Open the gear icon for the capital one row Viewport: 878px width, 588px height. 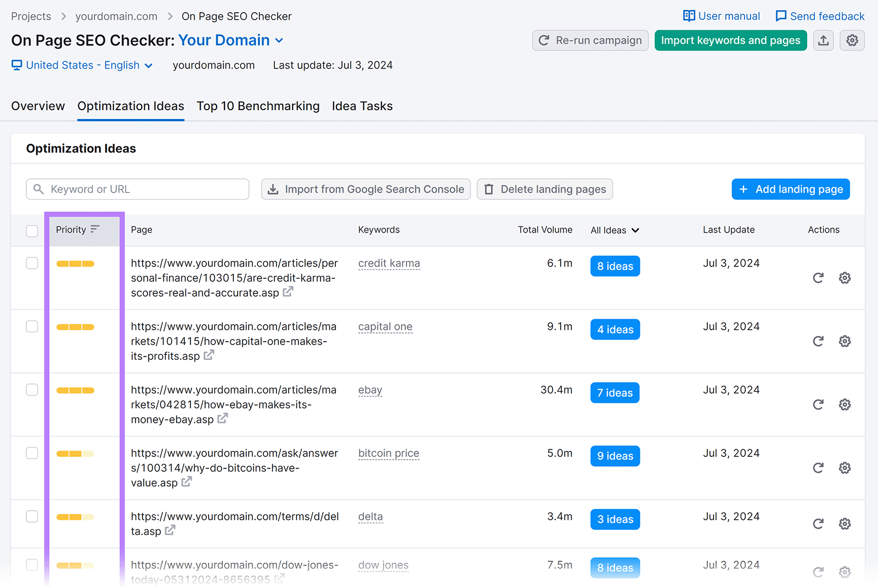pos(845,341)
